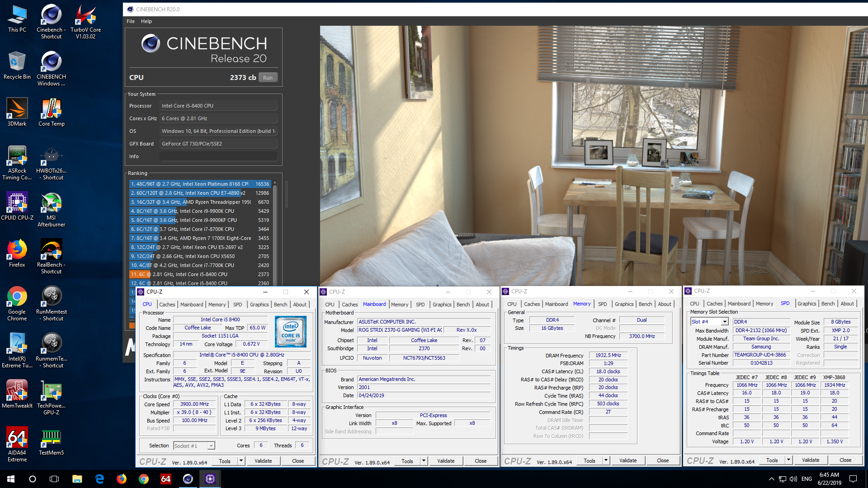Open Intel Extreme Tuning desktop icon
Viewport: 868px width, 488px height.
[x=17, y=350]
